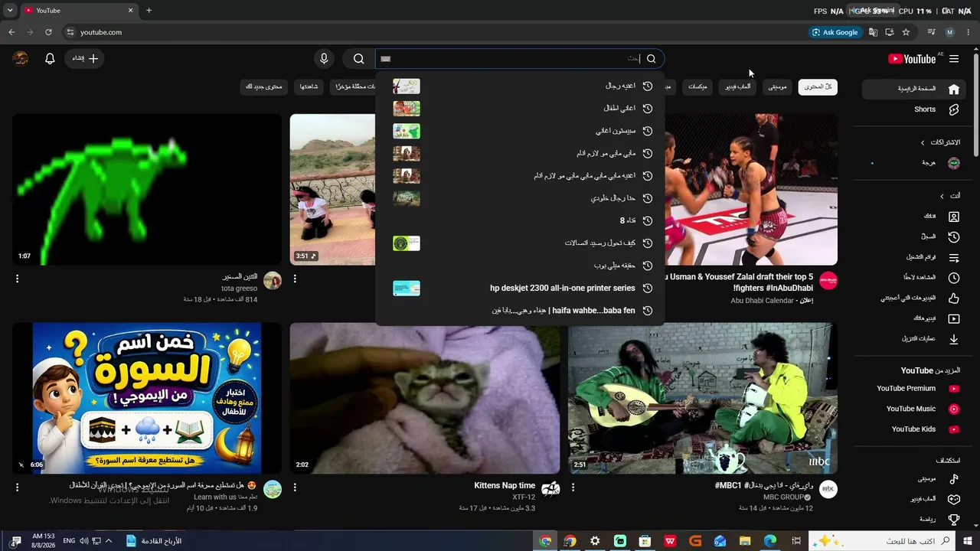Open options menu for Kittens Nap time video
This screenshot has height=551, width=980.
(295, 487)
